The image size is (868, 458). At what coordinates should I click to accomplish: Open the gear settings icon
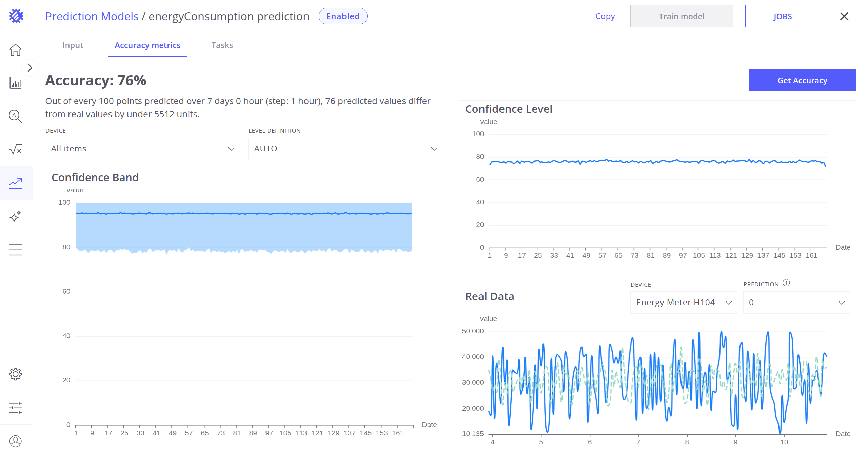pos(16,374)
